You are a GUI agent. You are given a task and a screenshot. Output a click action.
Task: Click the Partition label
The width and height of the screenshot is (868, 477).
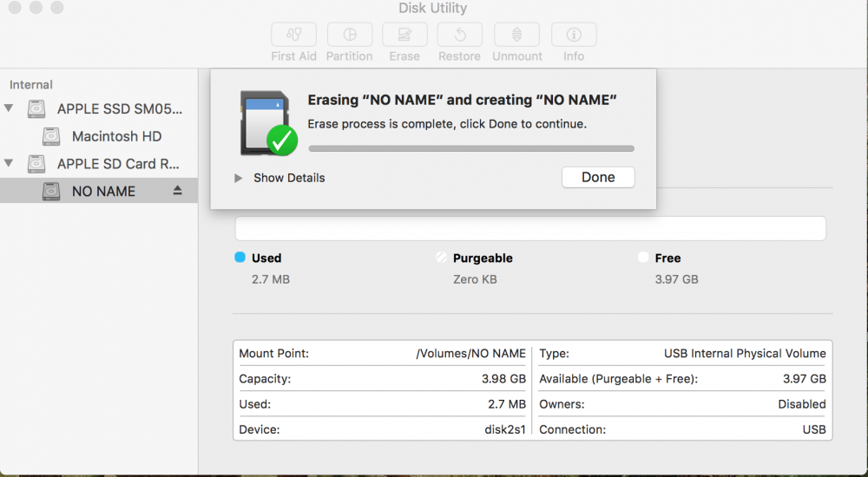pos(349,56)
